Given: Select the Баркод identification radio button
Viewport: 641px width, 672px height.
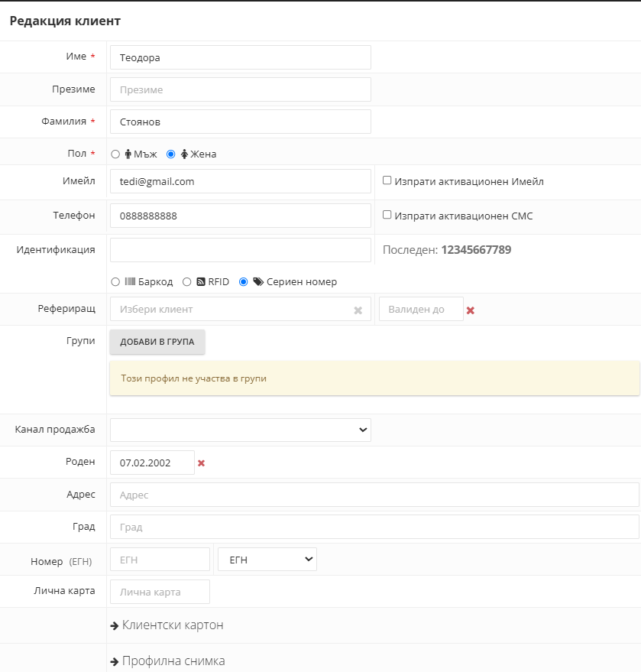Looking at the screenshot, I should [115, 281].
